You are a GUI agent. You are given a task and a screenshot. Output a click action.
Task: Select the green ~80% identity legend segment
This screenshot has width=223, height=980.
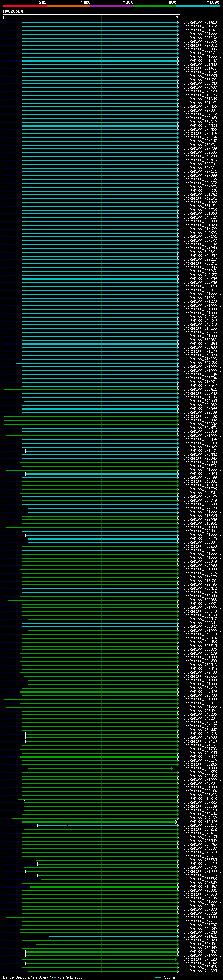tap(155, 6)
